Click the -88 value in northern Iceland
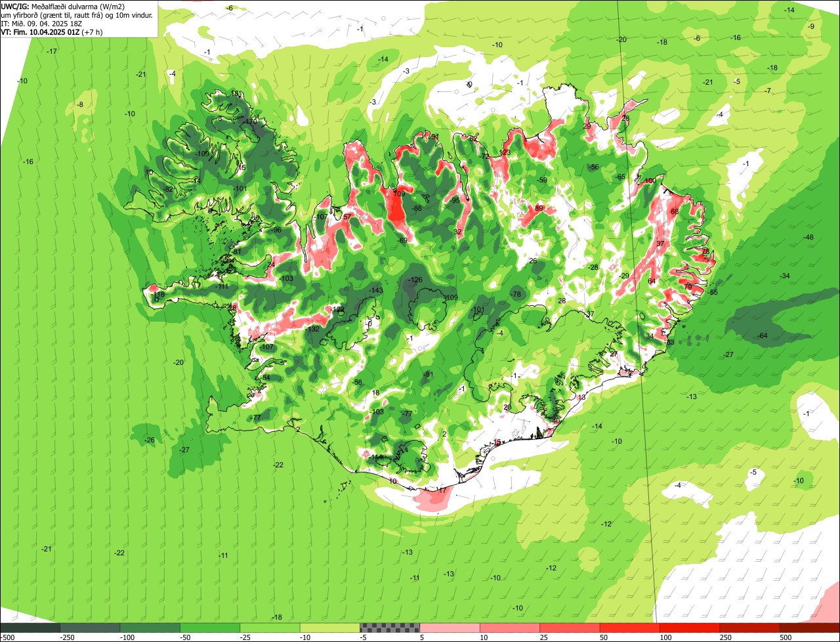Image resolution: width=840 pixels, height=642 pixels. 416,208
